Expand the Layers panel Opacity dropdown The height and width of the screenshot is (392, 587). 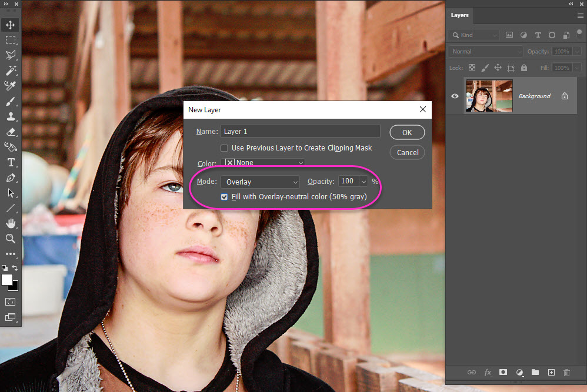(577, 51)
